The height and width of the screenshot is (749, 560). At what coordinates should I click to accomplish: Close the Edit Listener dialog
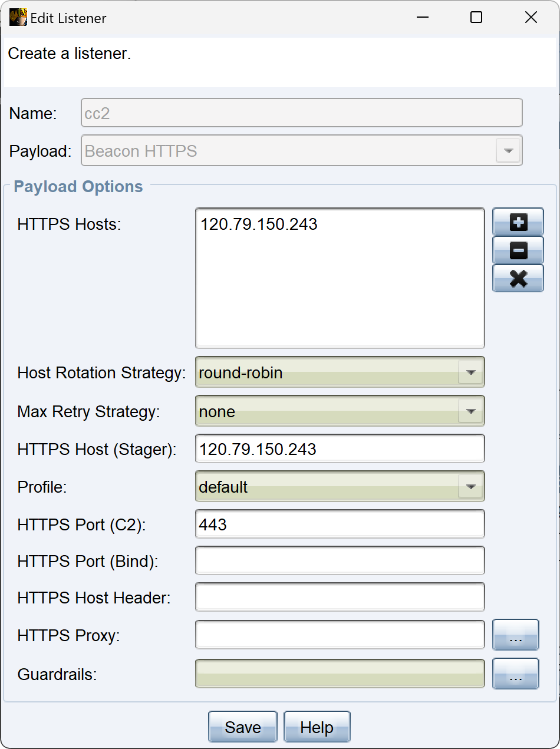coord(531,18)
